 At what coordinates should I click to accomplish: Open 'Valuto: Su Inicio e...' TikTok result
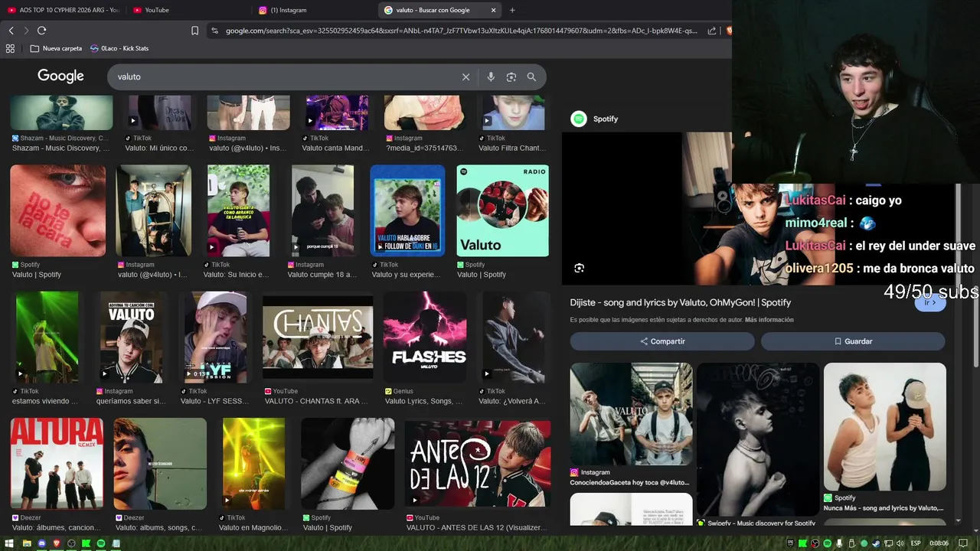click(x=238, y=210)
